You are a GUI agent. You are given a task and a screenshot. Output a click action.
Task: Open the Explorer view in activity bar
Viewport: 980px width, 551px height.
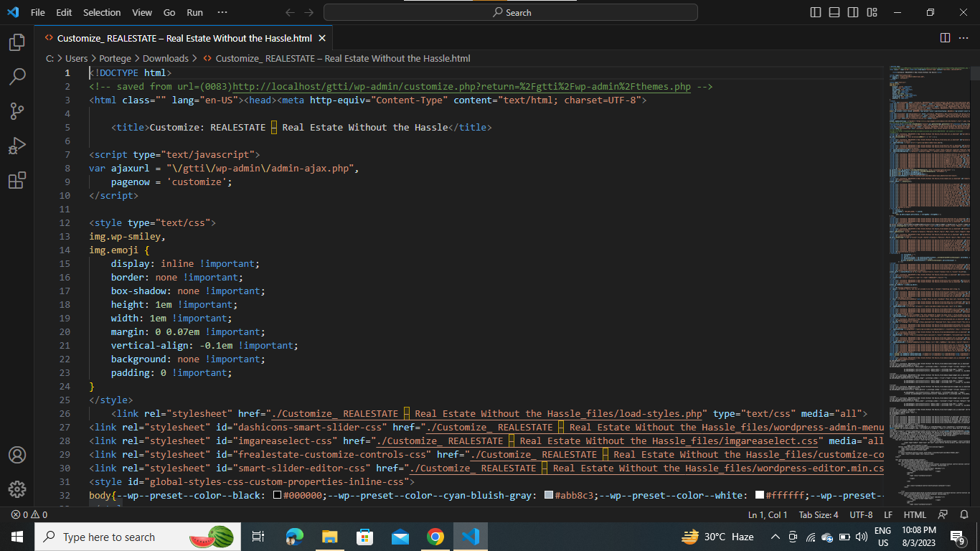[17, 42]
